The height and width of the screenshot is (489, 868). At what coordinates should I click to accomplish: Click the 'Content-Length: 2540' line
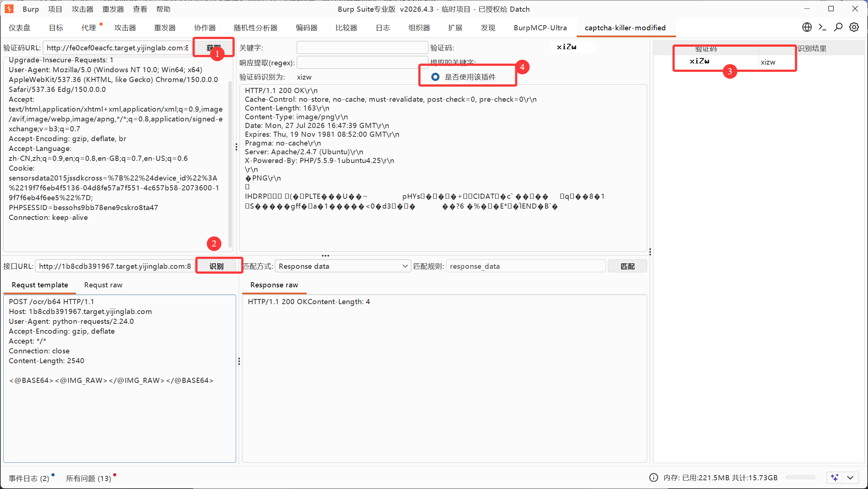(46, 361)
